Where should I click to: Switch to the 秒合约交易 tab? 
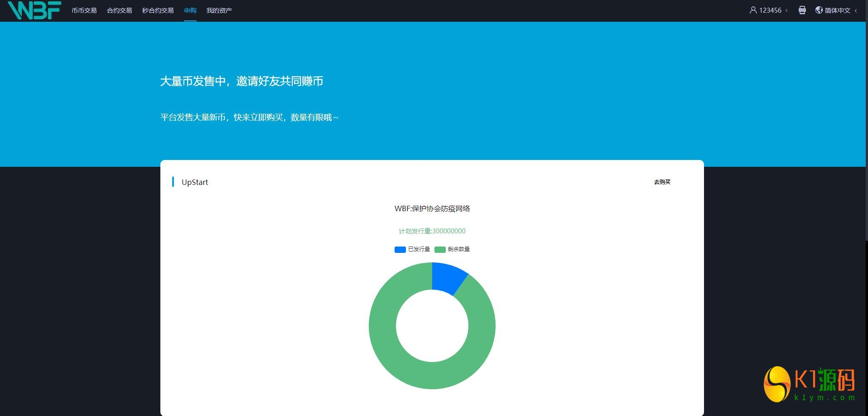tap(158, 10)
